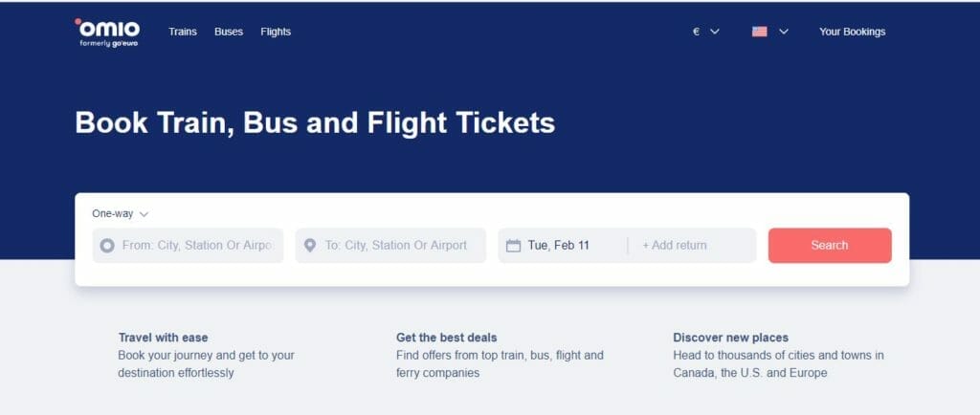Click the origin circle icon
This screenshot has height=415, width=980.
click(x=107, y=245)
